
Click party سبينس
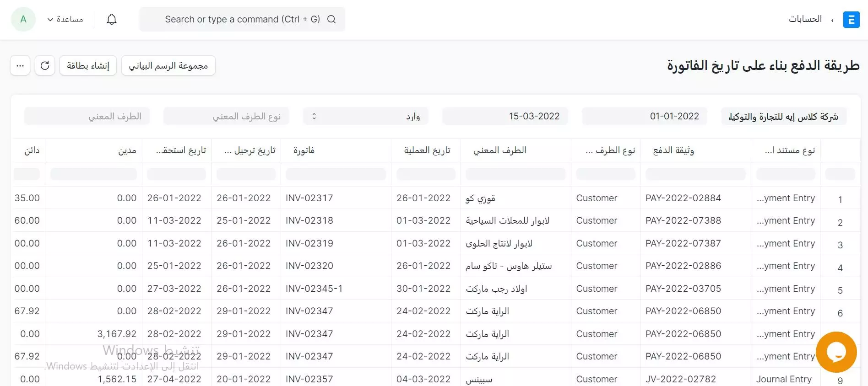click(x=479, y=379)
